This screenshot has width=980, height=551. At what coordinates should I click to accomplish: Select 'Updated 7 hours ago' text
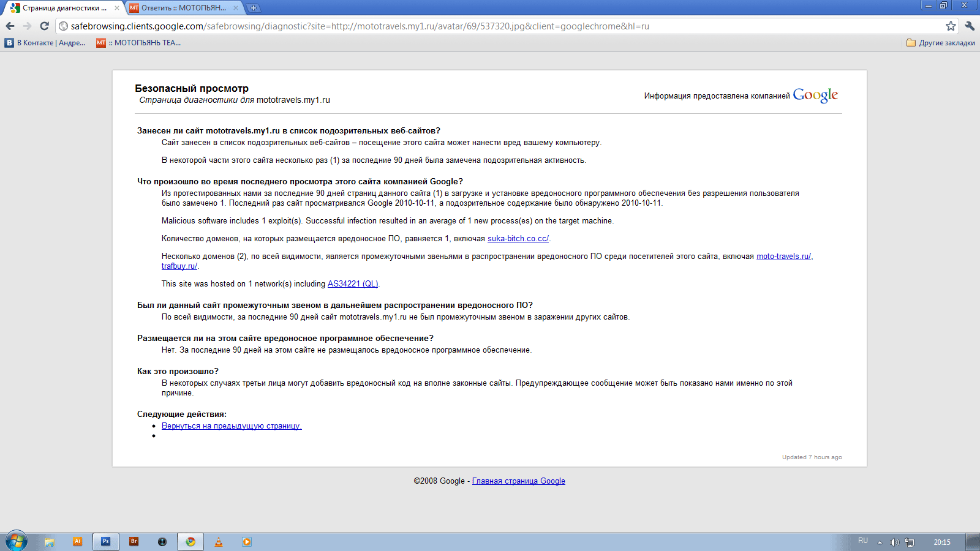pos(812,457)
